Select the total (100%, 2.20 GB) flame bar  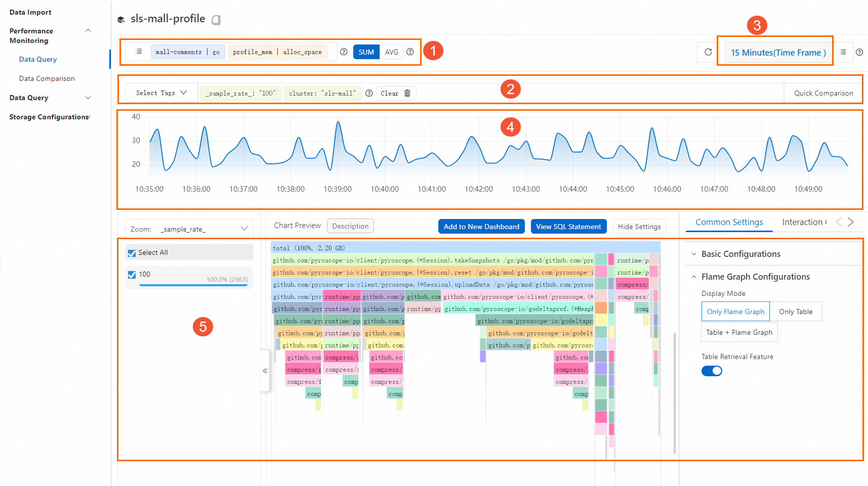(466, 248)
